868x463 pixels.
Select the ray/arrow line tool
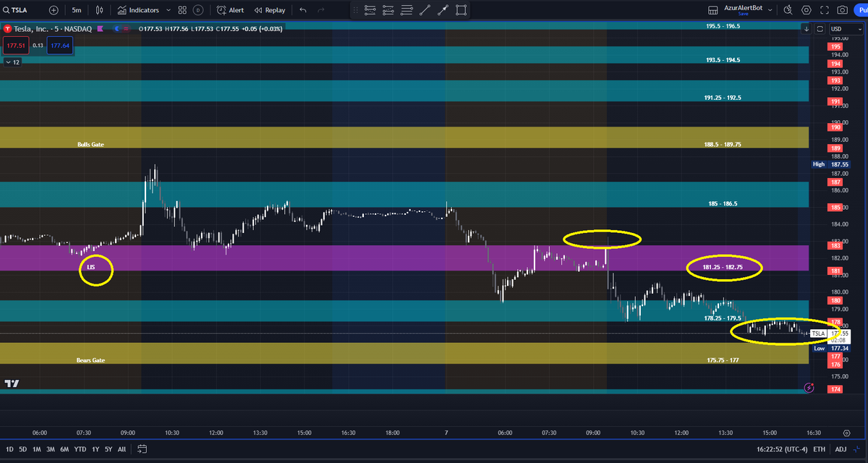click(x=443, y=10)
